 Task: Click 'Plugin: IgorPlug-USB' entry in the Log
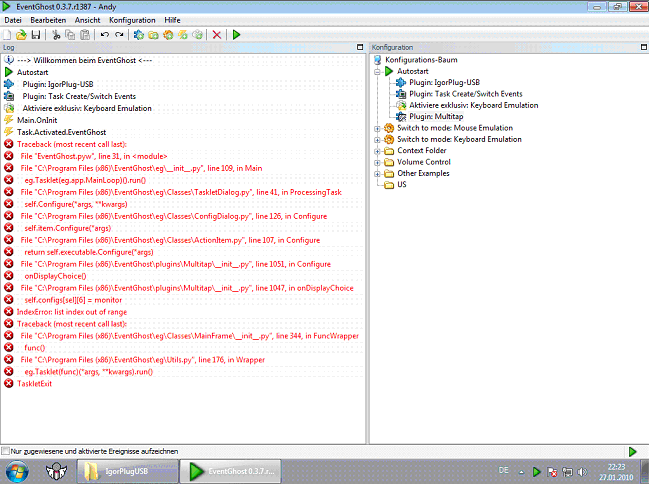[58, 84]
